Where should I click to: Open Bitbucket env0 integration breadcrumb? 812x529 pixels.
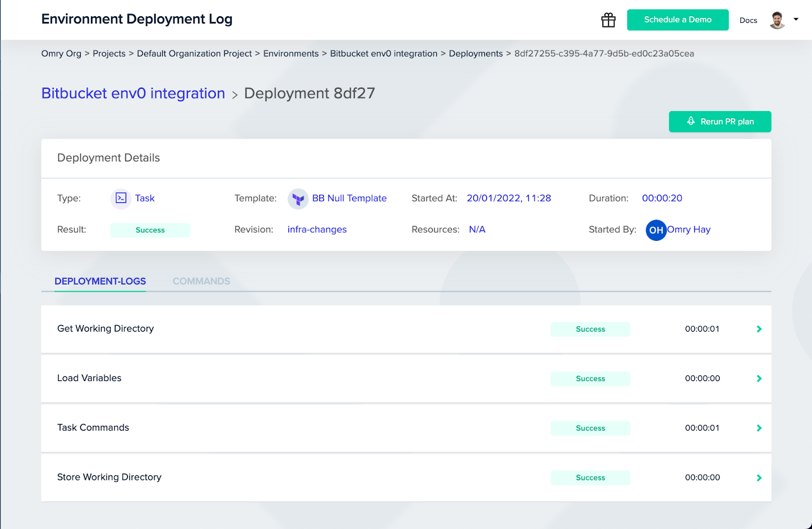coord(384,54)
